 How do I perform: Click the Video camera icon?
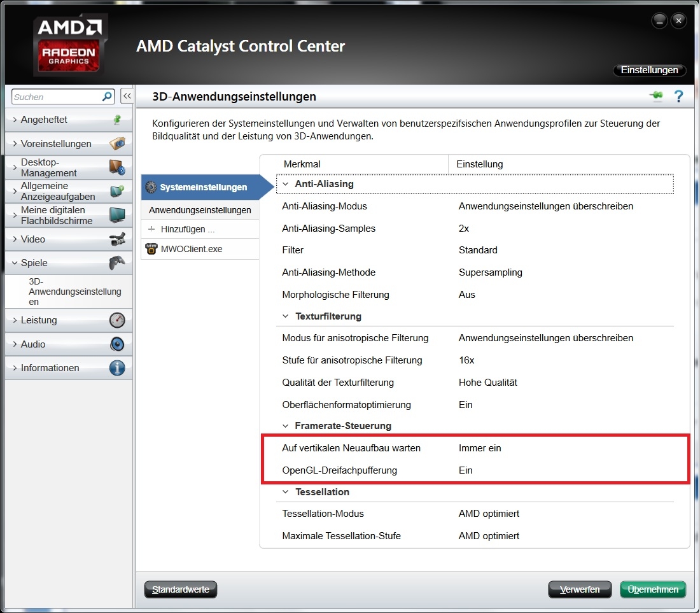point(118,239)
